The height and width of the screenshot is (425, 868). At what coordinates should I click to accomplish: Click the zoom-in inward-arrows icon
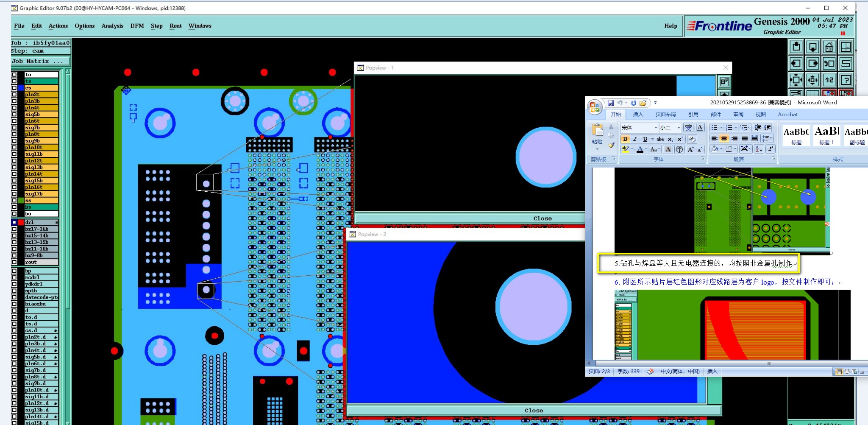(x=796, y=80)
